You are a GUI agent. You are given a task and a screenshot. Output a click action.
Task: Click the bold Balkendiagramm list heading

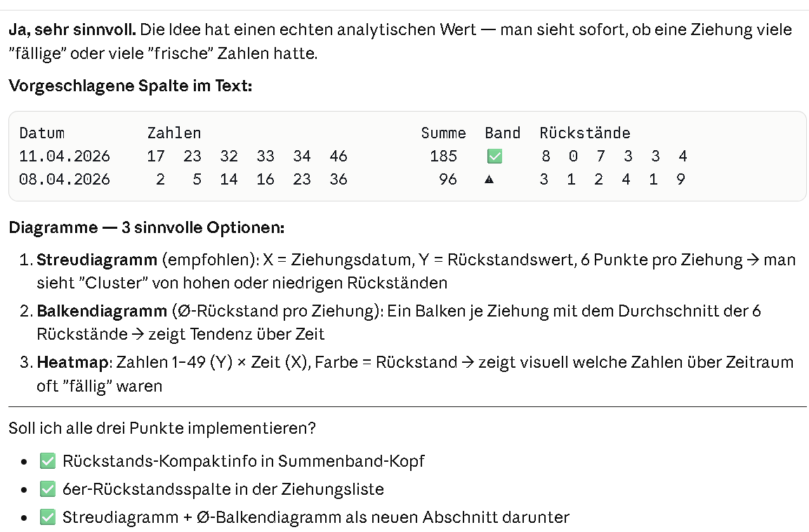101,310
